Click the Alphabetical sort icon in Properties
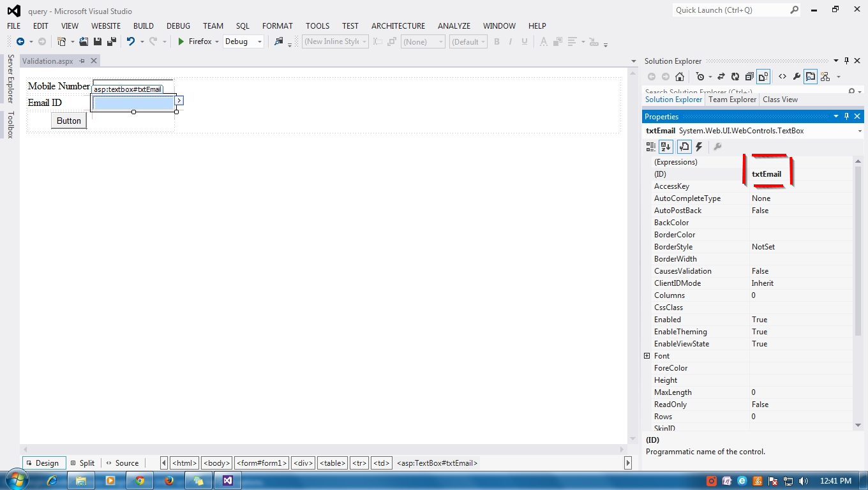The width and height of the screenshot is (868, 490). (x=666, y=146)
